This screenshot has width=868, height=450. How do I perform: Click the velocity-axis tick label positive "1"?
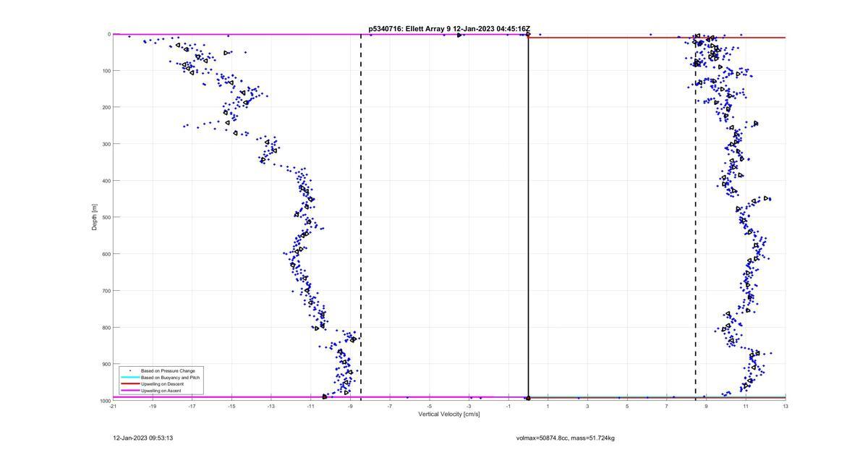tap(548, 406)
